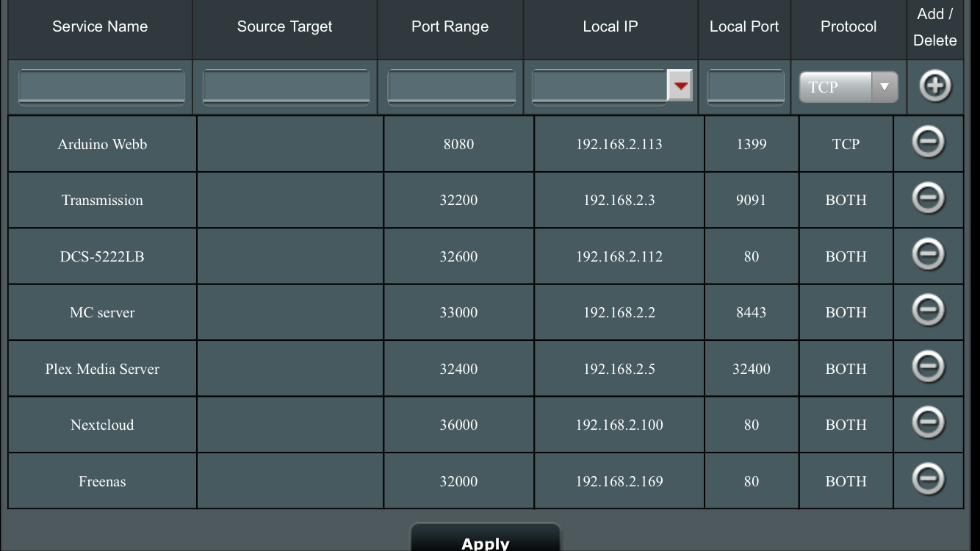Focus the Local IP input field
The height and width of the screenshot is (551, 980).
point(599,87)
